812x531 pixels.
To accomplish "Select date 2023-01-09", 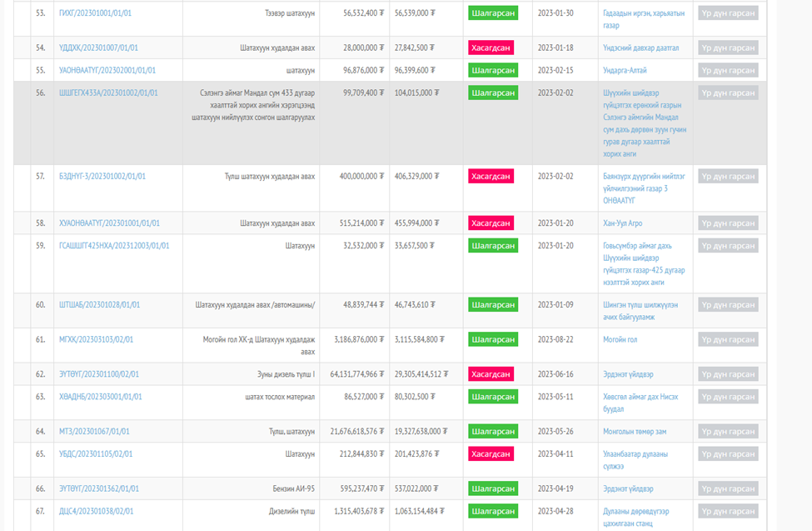I will click(555, 305).
